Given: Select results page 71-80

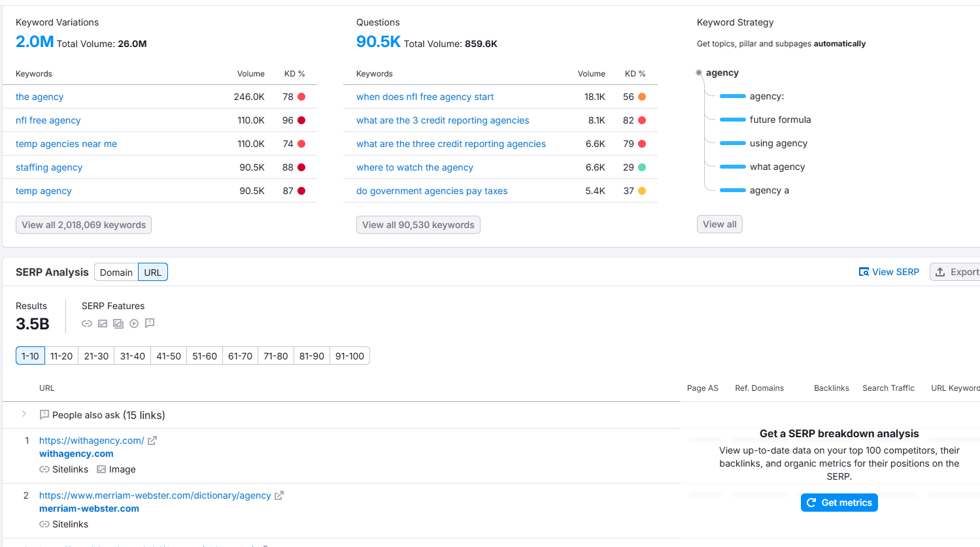Looking at the screenshot, I should (276, 356).
